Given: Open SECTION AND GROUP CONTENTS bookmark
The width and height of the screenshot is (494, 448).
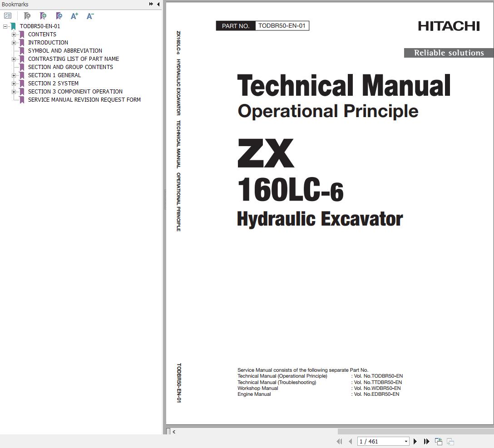Looking at the screenshot, I should pos(70,67).
